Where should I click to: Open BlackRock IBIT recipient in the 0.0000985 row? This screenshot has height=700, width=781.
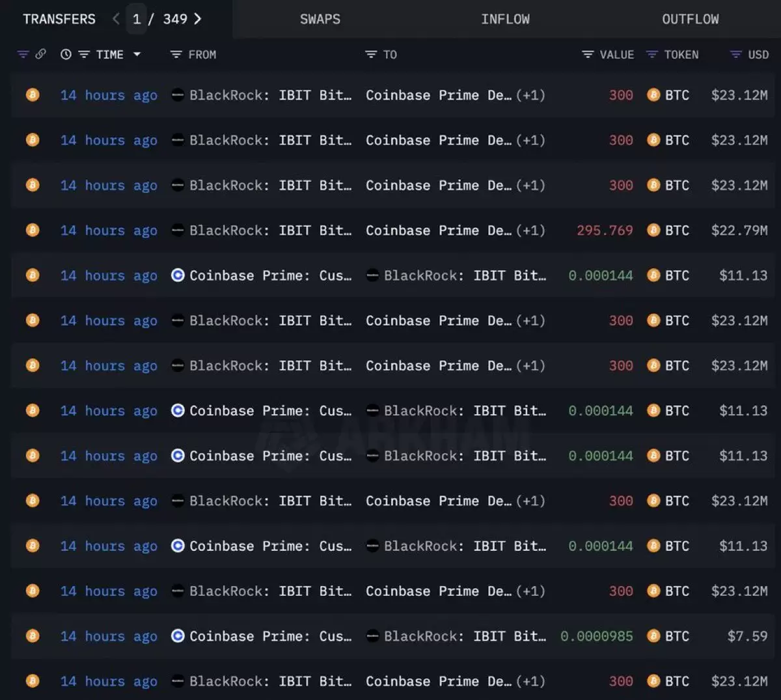465,636
